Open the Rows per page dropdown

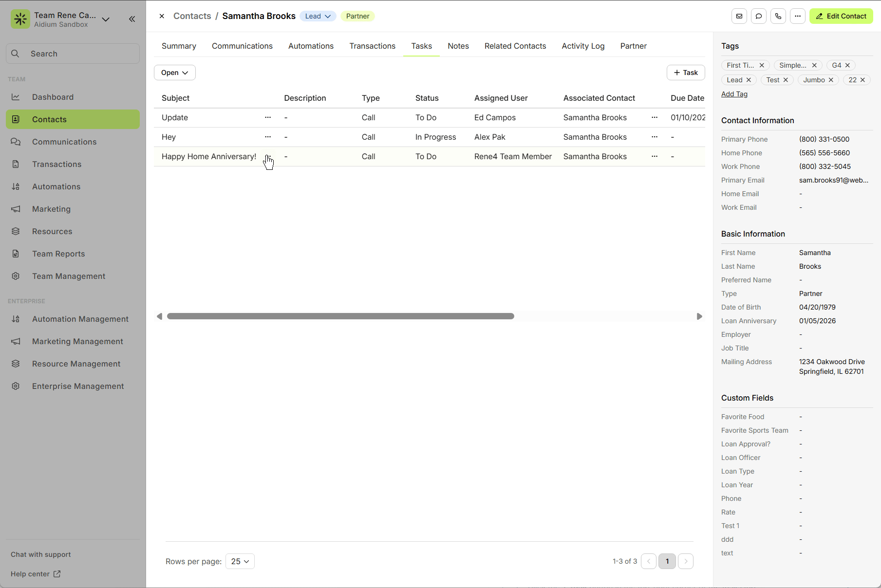[x=240, y=561]
